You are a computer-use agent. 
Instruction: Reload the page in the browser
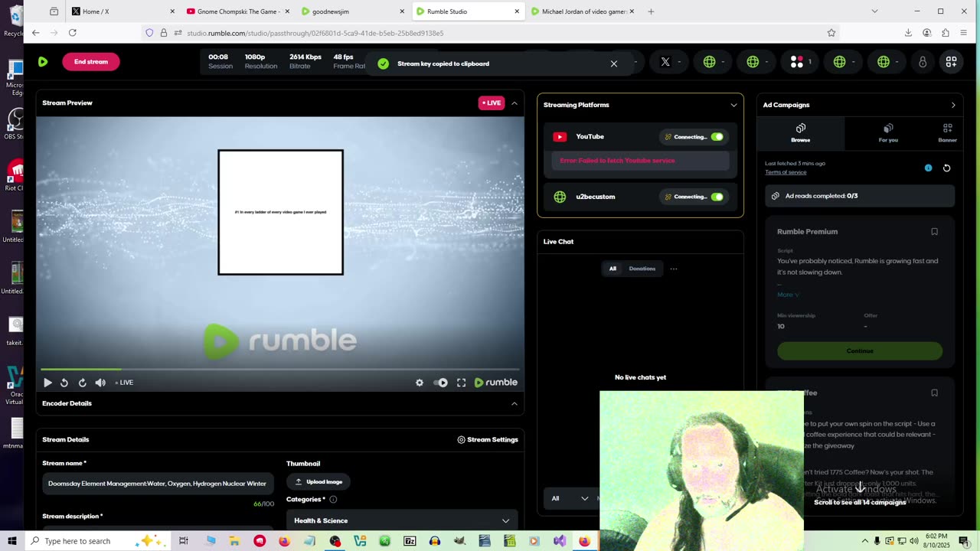click(x=72, y=33)
